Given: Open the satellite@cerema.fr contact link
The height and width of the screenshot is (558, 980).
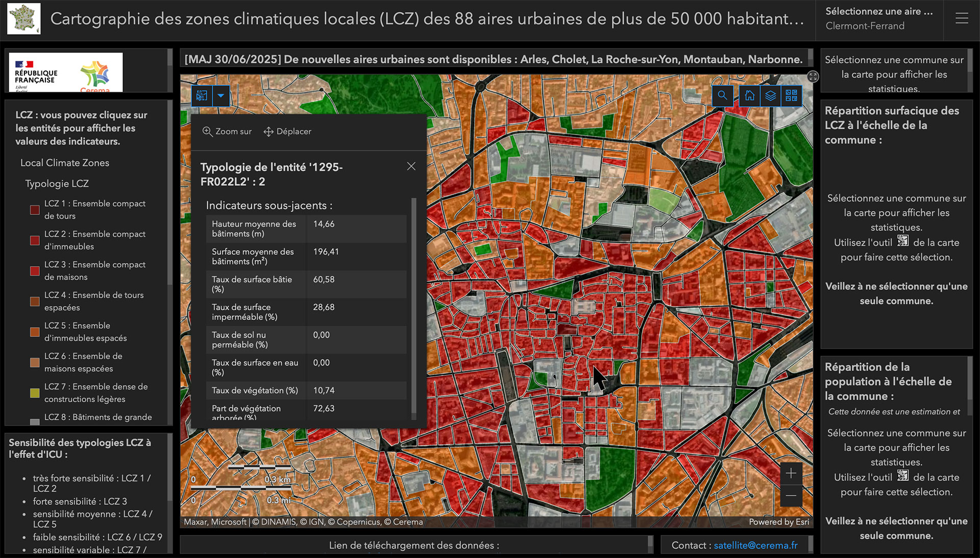Looking at the screenshot, I should click(755, 545).
